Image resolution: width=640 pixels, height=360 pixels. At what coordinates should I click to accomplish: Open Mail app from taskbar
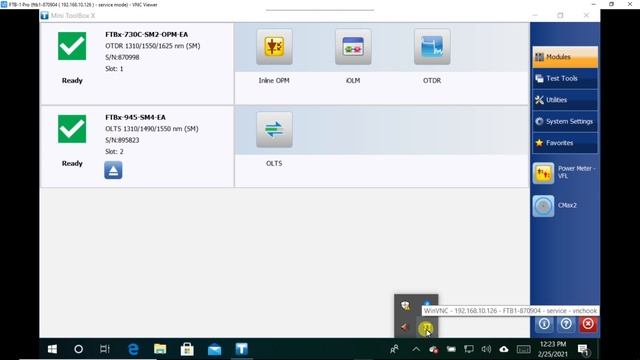(214, 349)
